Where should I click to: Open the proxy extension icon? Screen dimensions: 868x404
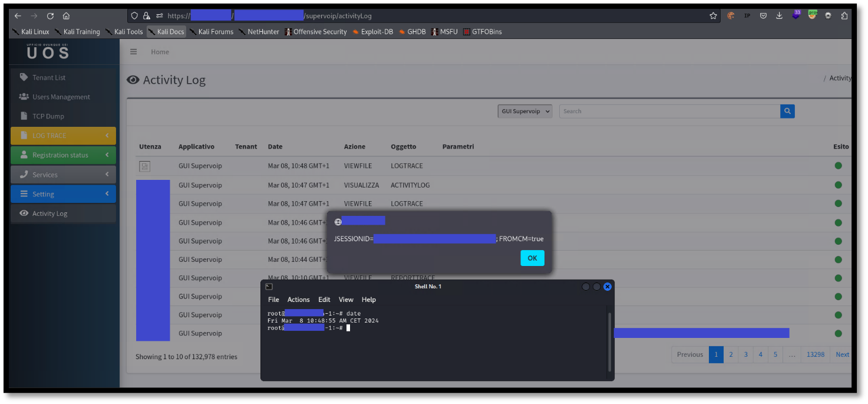click(813, 15)
